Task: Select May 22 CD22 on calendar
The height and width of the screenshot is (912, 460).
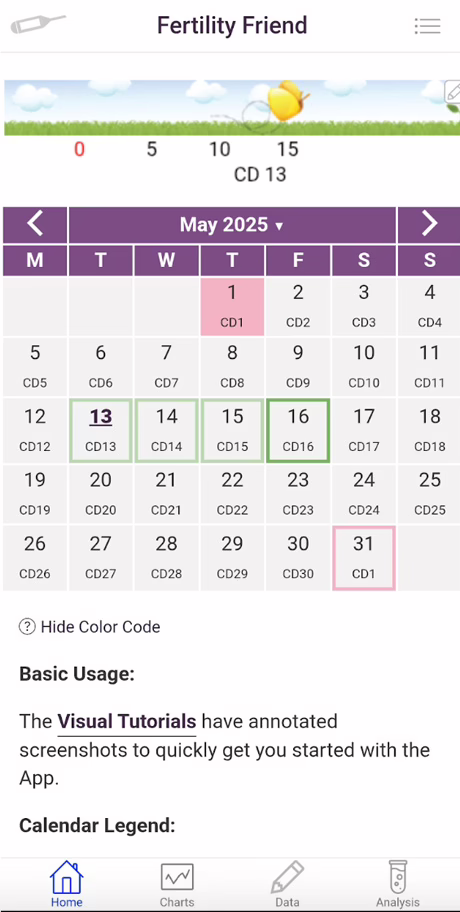Action: point(232,494)
